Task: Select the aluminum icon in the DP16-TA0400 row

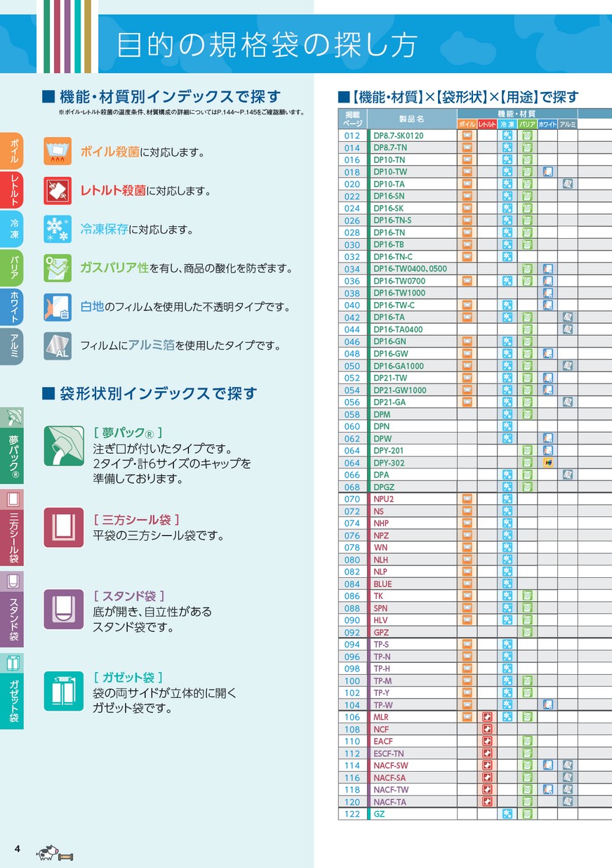Action: coord(568,329)
